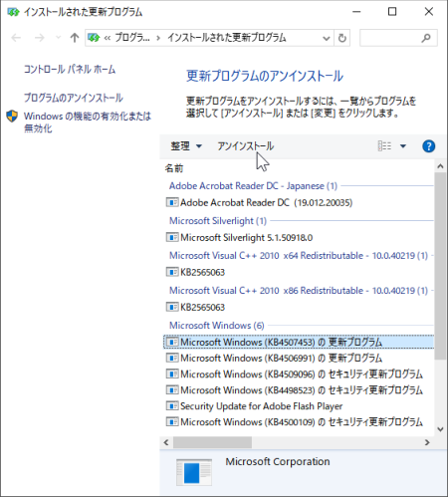Click the control panel icon in address bar
Screen dimensions: 448x497
tap(94, 38)
